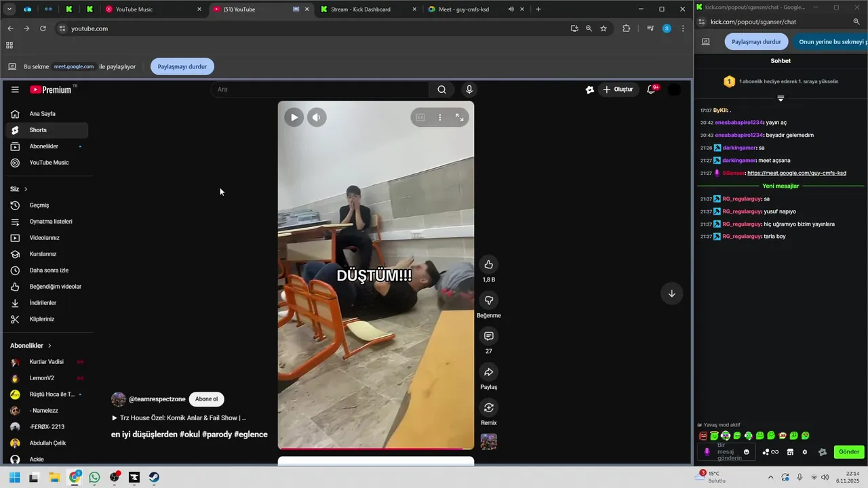Open the meet.google.com link in Kick chat
Screen dimensions: 868x488
797,173
